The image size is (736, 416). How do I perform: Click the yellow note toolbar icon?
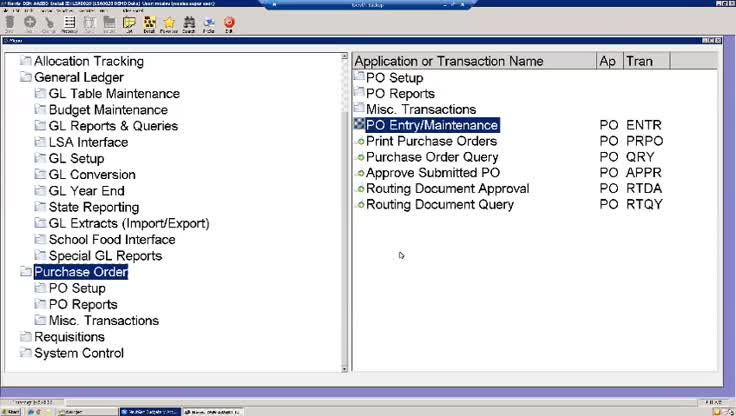tap(129, 22)
